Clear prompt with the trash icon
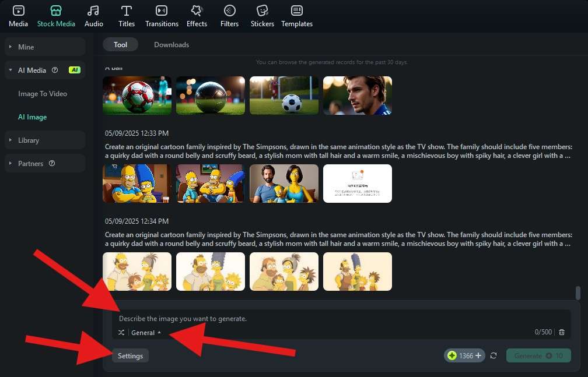This screenshot has width=588, height=377. coord(561,332)
